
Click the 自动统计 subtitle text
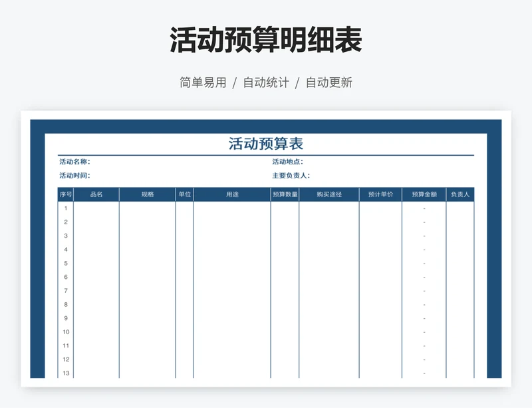click(x=266, y=83)
